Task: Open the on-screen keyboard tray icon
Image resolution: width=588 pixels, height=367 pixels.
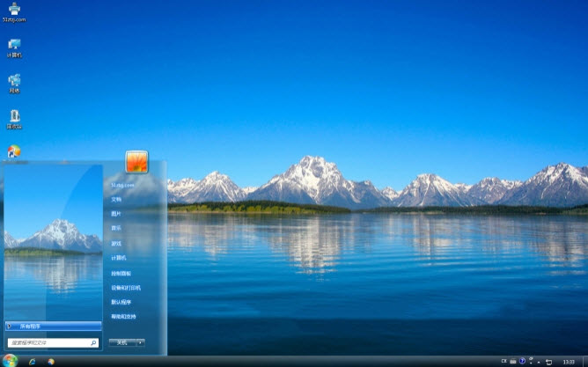Action: (x=513, y=362)
